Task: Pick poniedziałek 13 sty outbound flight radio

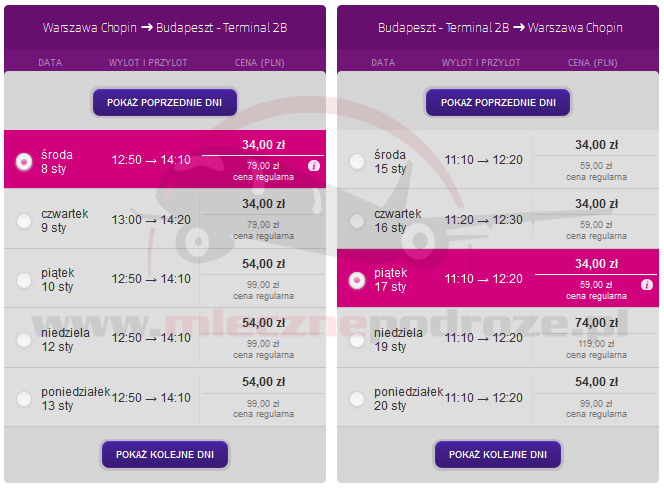Action: tap(24, 399)
